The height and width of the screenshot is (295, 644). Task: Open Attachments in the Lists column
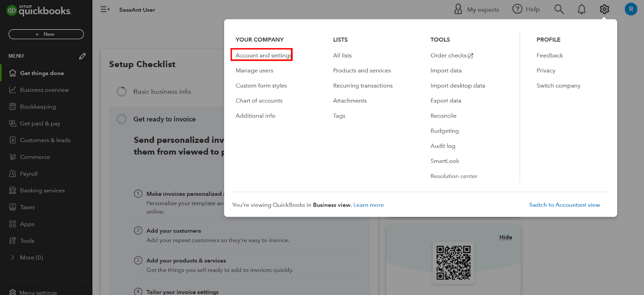350,100
